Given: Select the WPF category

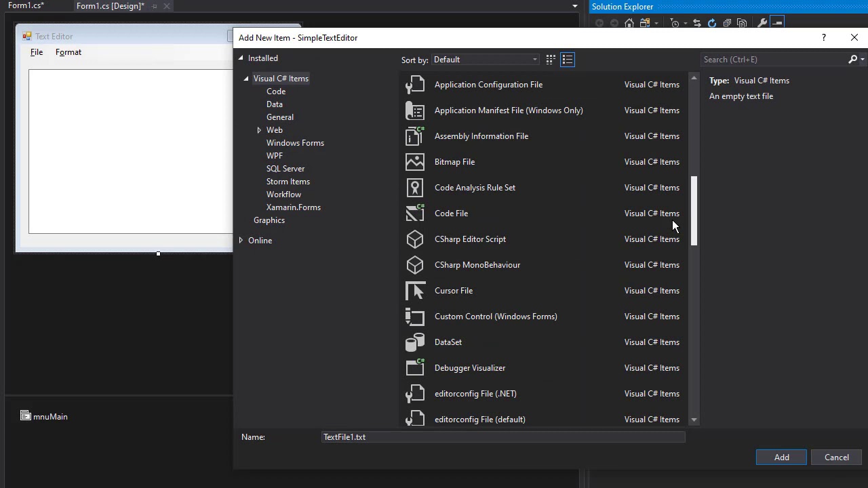Looking at the screenshot, I should click(275, 156).
